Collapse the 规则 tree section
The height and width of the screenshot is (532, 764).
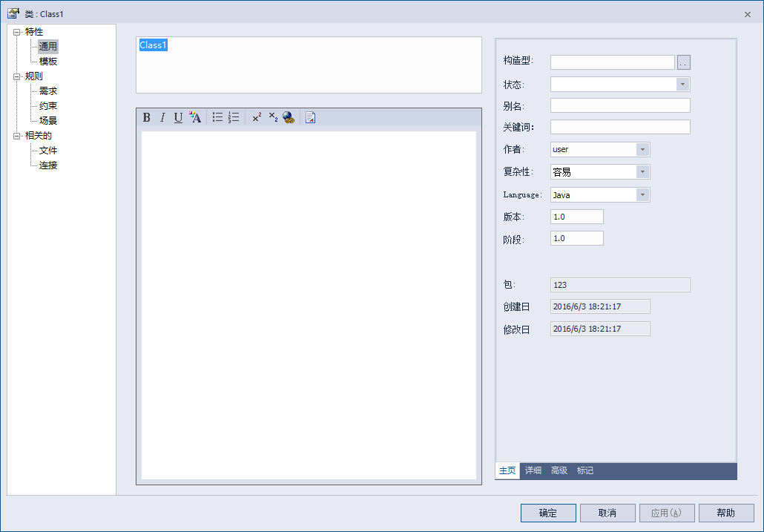17,76
